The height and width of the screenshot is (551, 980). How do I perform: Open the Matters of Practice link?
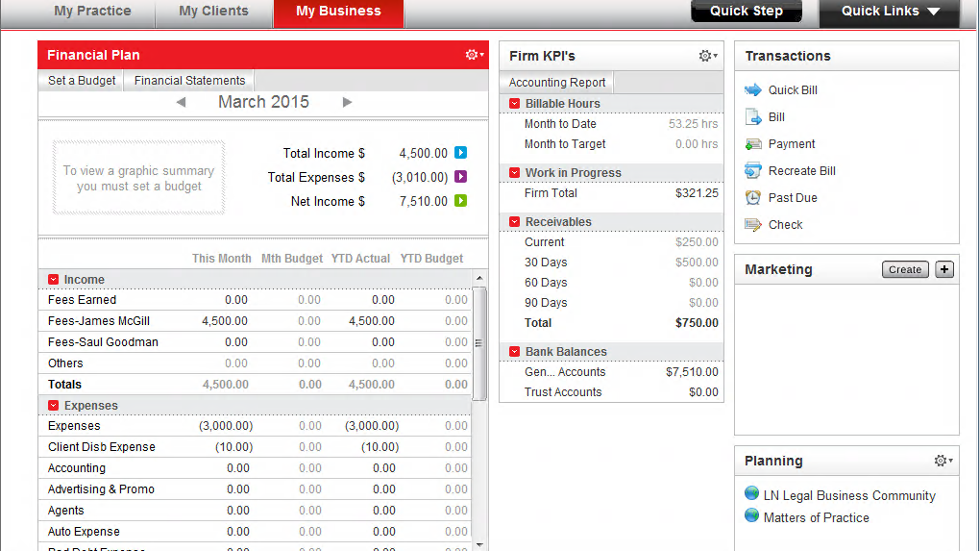pyautogui.click(x=817, y=518)
